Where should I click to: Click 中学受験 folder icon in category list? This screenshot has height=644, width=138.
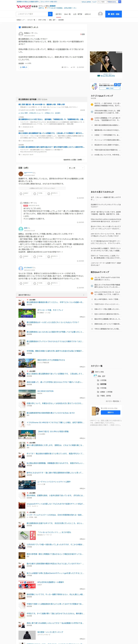pyautogui.click(x=98, y=388)
